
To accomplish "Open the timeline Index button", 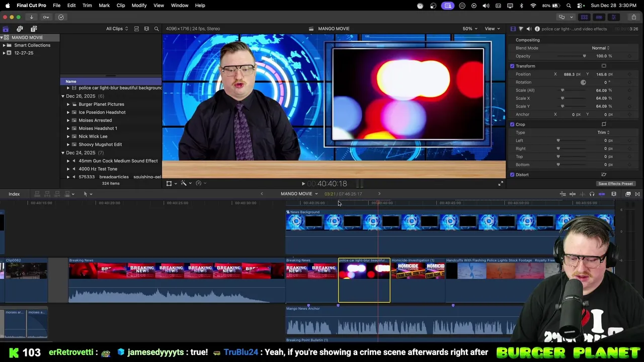I will [x=14, y=194].
